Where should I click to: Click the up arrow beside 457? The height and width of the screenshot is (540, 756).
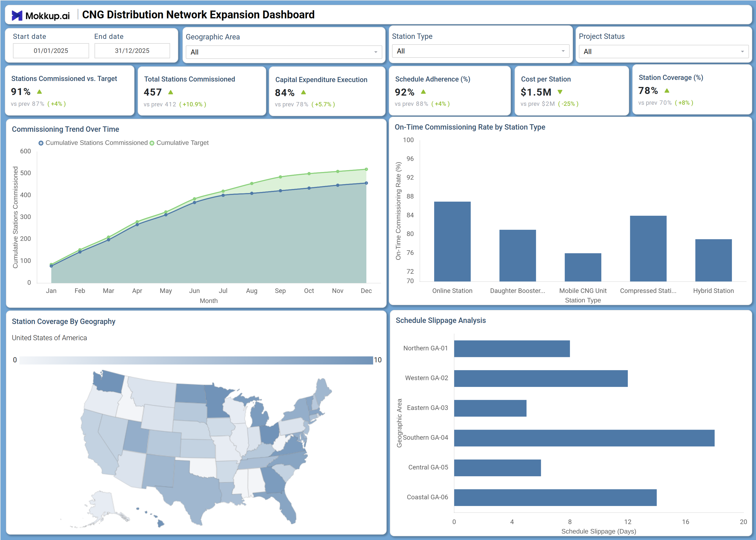point(171,92)
